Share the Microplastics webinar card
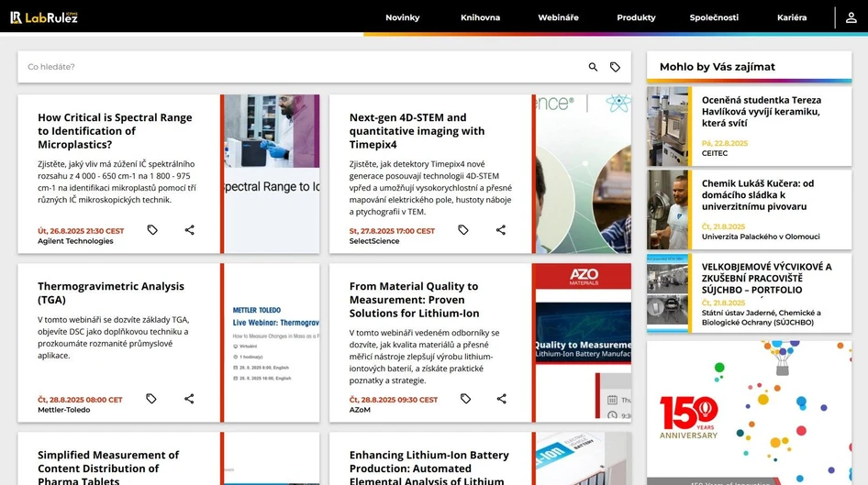This screenshot has height=485, width=868. (189, 230)
